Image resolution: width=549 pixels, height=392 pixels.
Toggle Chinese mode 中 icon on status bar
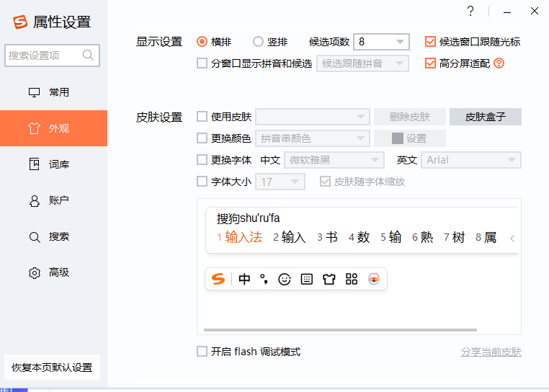point(244,279)
